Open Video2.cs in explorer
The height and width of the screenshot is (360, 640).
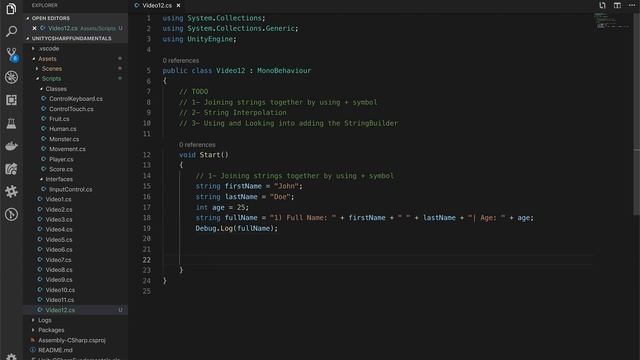[x=59, y=209]
